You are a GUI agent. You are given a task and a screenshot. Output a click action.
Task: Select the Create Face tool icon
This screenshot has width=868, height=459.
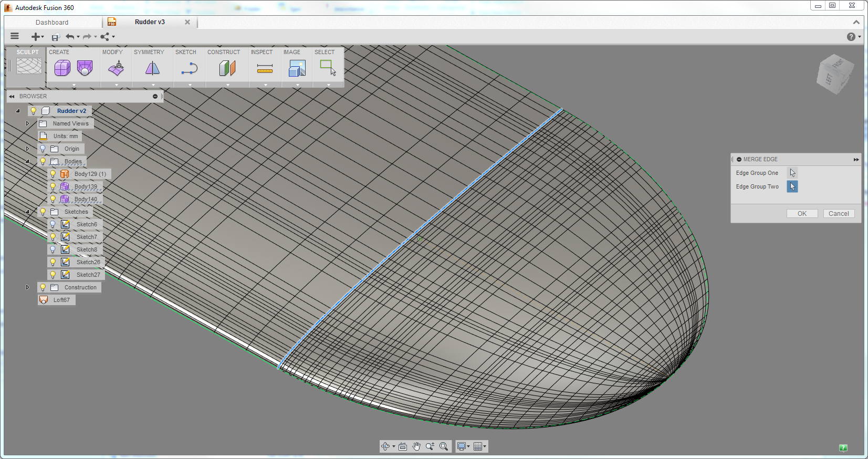[x=85, y=68]
